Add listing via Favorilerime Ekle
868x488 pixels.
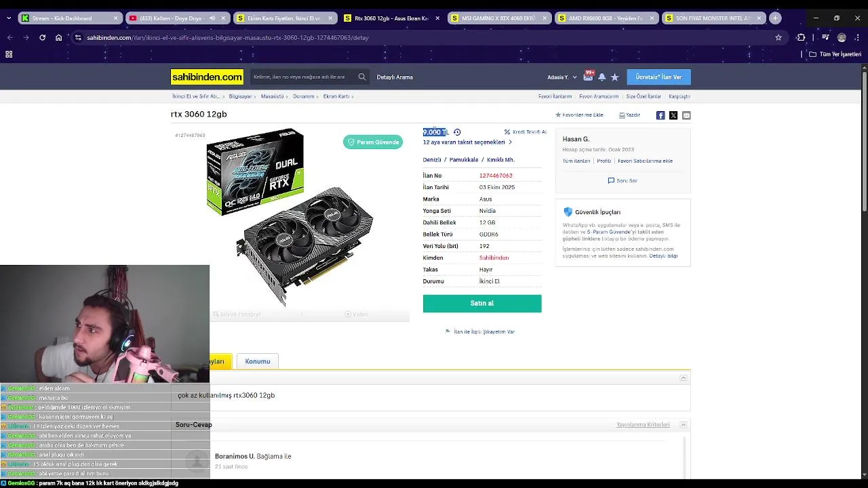[x=579, y=115]
